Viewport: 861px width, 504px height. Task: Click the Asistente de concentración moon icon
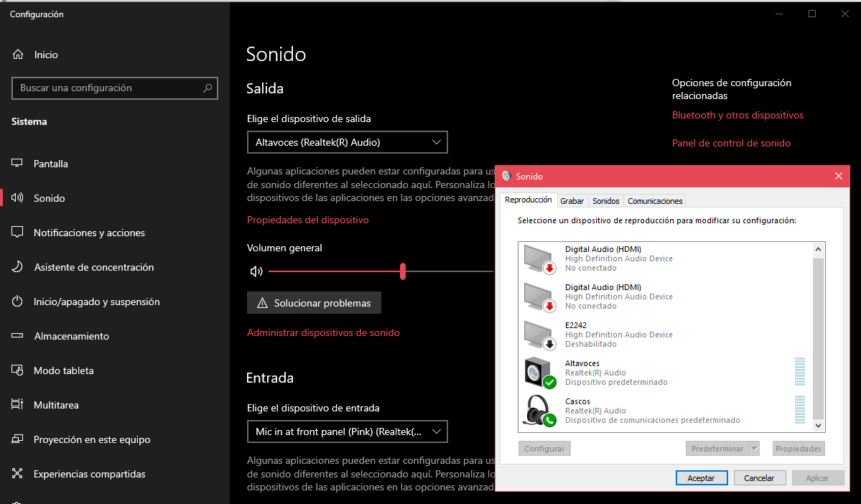[17, 267]
